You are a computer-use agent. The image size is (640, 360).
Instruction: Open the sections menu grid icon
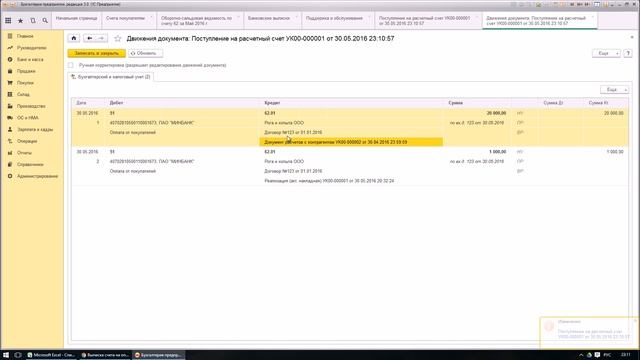(8, 20)
